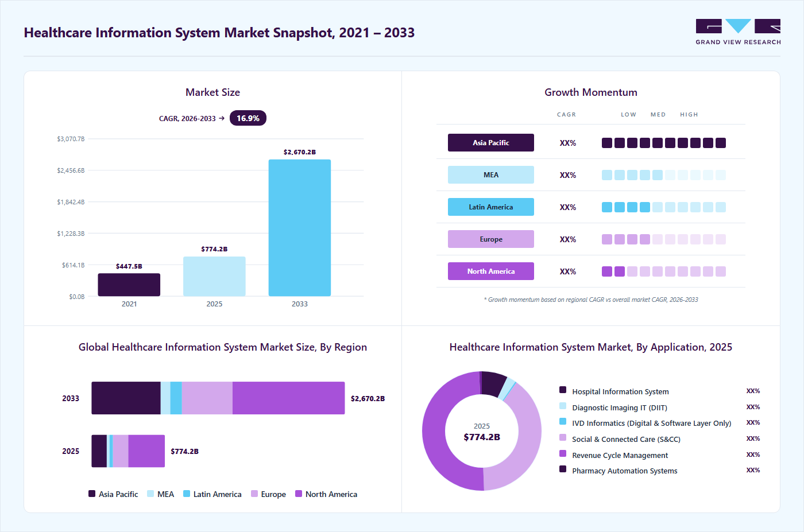Click the Latin America legend swatch
This screenshot has width=804, height=532.
coord(187,494)
